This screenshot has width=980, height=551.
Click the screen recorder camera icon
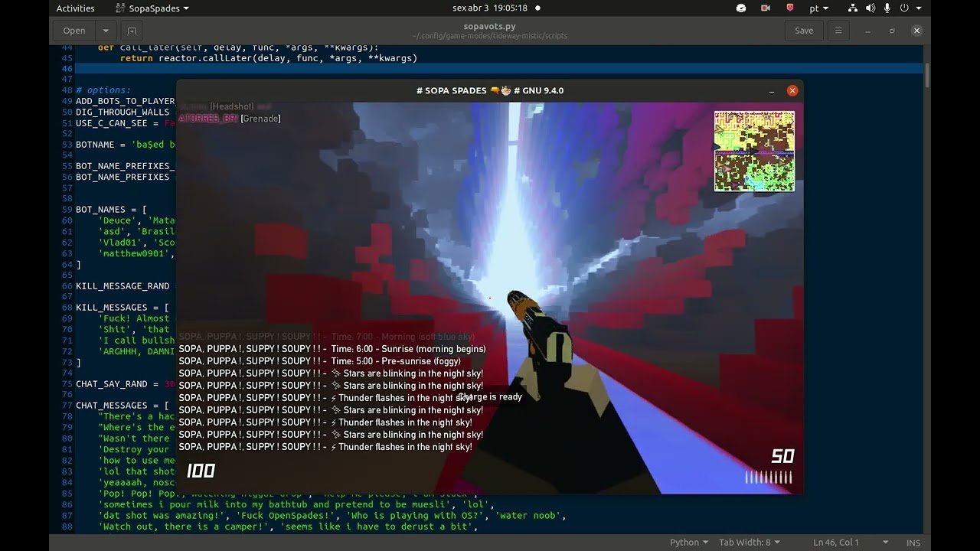click(766, 8)
